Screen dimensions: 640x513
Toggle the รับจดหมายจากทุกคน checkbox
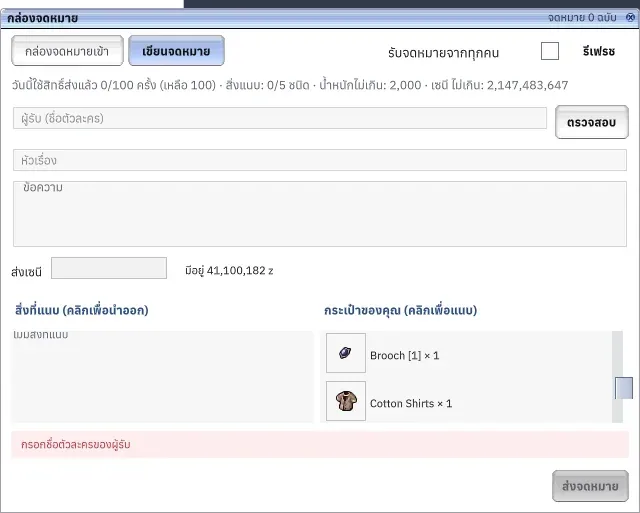tap(549, 51)
